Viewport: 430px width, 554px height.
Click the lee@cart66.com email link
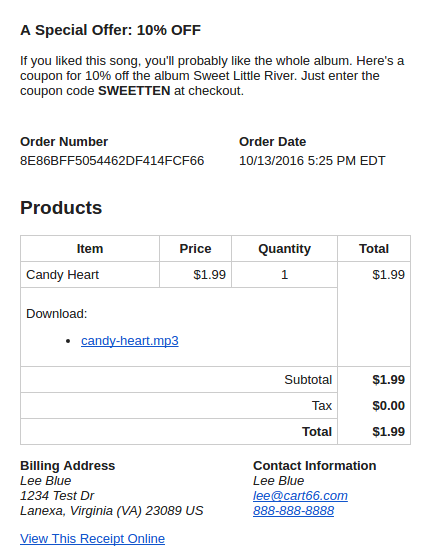point(300,496)
